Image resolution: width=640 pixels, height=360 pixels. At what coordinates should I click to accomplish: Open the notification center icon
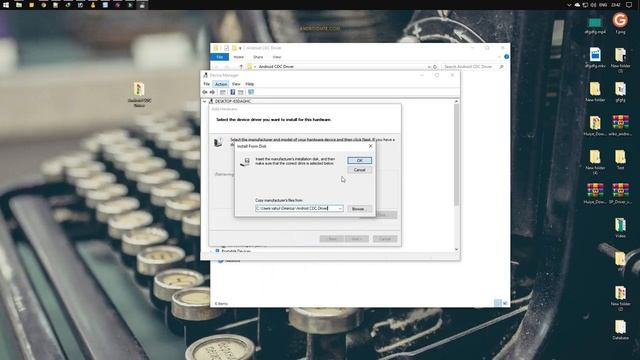tap(629, 5)
